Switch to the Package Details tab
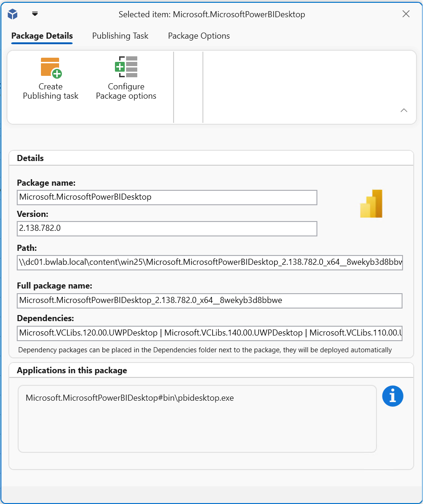Viewport: 423px width, 504px height. point(42,36)
